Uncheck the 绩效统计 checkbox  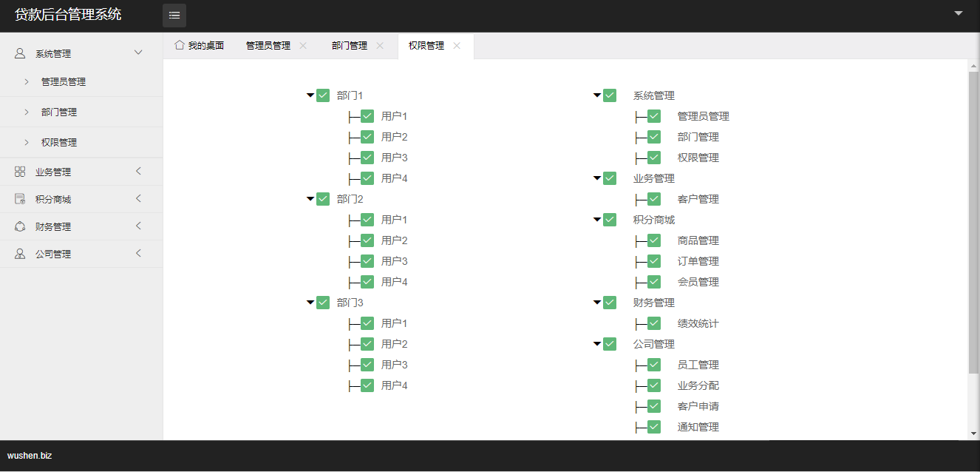coord(654,323)
